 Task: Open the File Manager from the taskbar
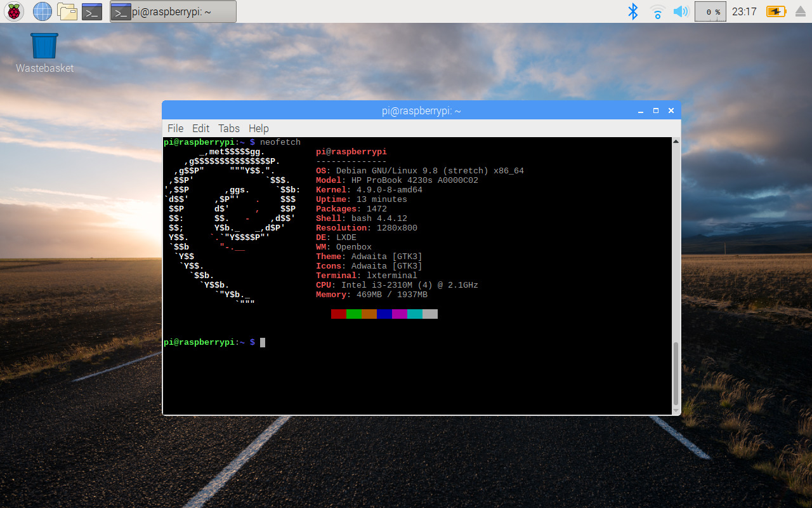(x=67, y=11)
